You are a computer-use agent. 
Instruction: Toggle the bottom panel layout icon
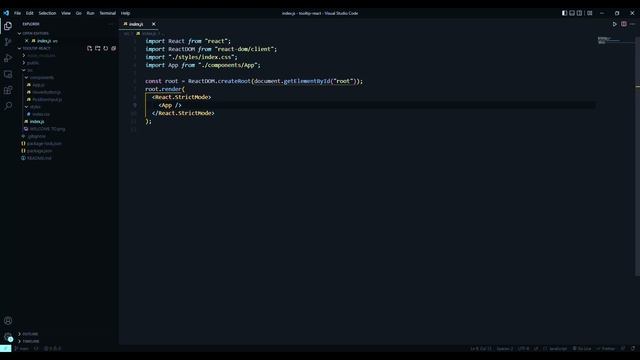coord(572,13)
